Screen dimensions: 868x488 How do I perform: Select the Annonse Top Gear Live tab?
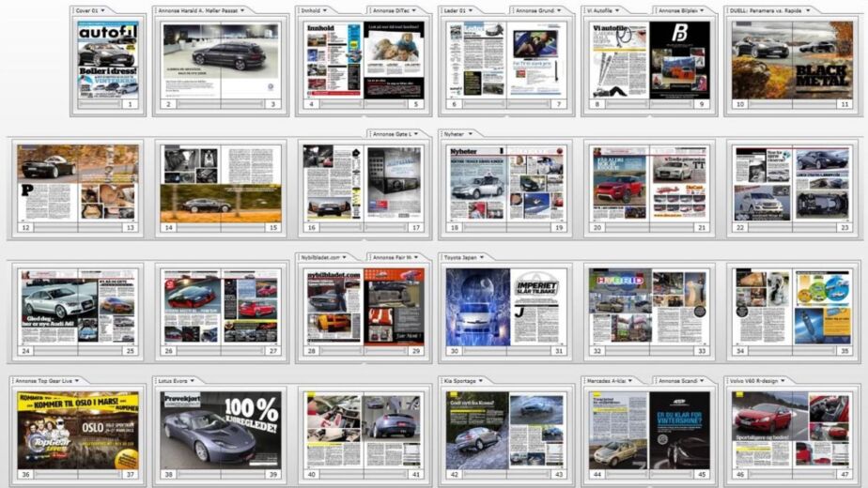click(x=47, y=381)
